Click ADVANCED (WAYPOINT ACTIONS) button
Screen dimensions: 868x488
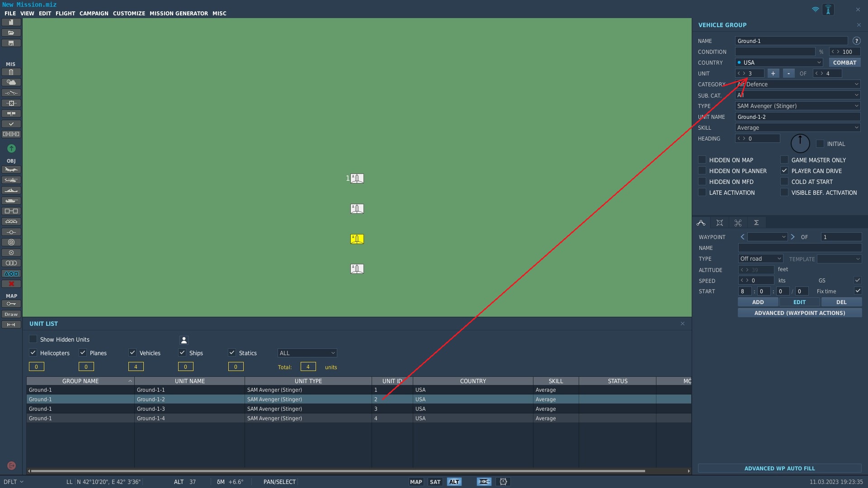(800, 313)
